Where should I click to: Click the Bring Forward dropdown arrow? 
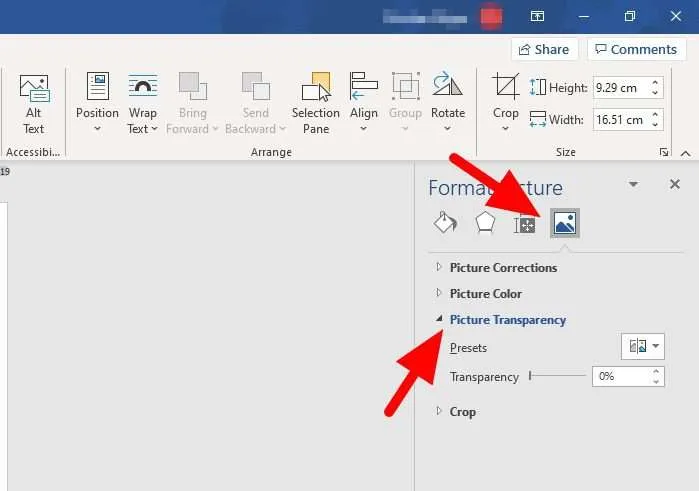[215, 129]
